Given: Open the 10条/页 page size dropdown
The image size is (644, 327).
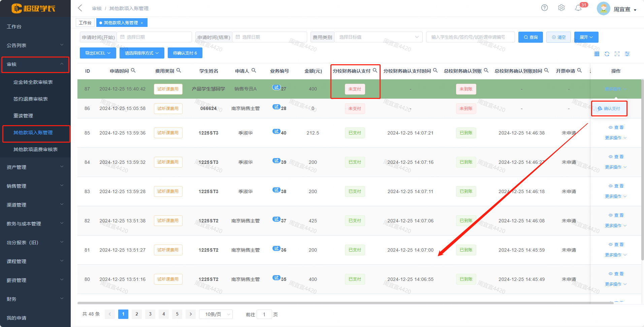Looking at the screenshot, I should pyautogui.click(x=216, y=314).
